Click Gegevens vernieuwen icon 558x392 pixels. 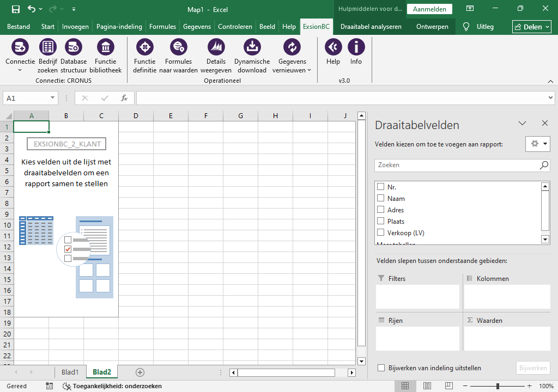click(292, 47)
